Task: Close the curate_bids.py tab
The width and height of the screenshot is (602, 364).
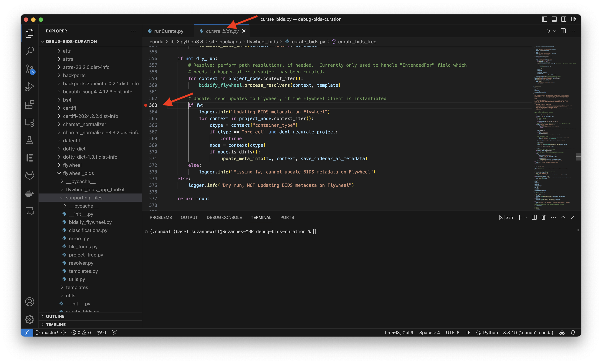Action: [x=244, y=31]
